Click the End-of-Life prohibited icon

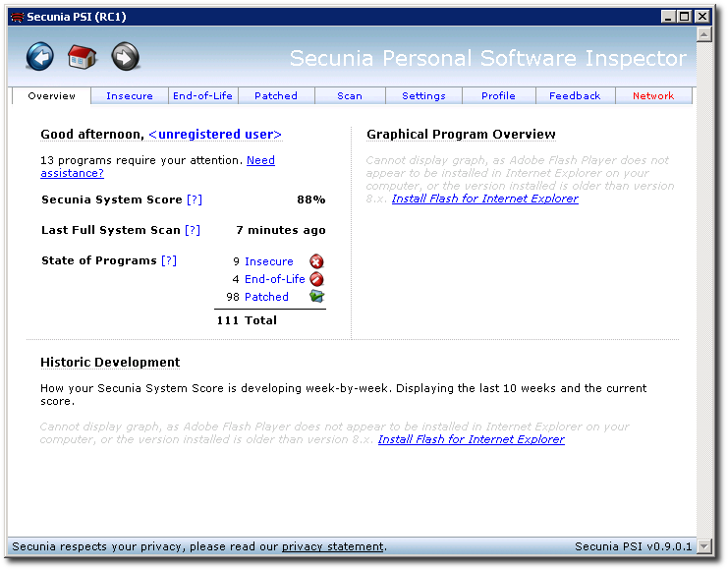316,279
